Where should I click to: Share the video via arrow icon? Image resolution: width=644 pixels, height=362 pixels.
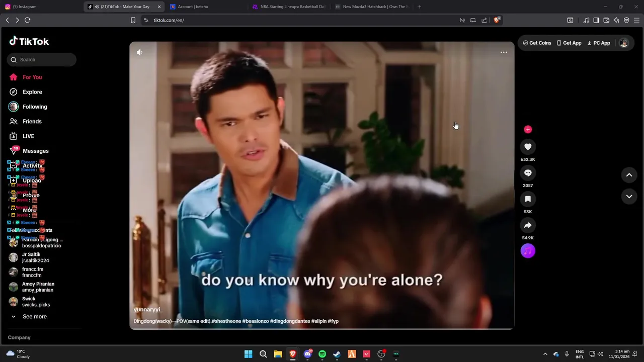coord(528,225)
